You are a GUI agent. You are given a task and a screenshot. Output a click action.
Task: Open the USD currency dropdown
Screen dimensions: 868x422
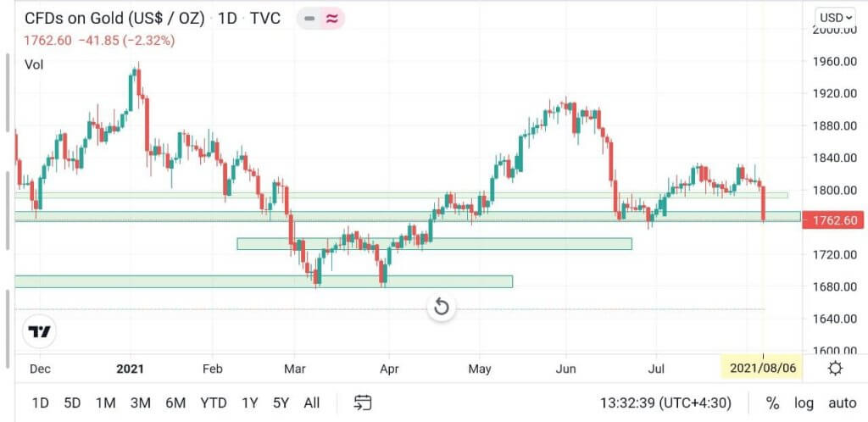[x=834, y=18]
